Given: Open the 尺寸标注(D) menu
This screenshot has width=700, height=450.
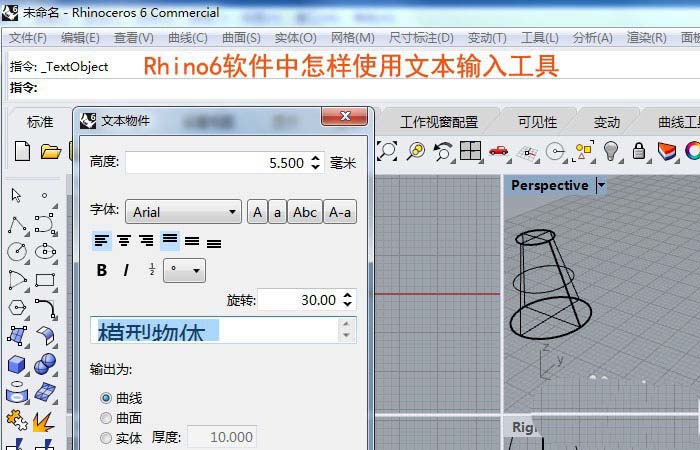Looking at the screenshot, I should click(421, 38).
